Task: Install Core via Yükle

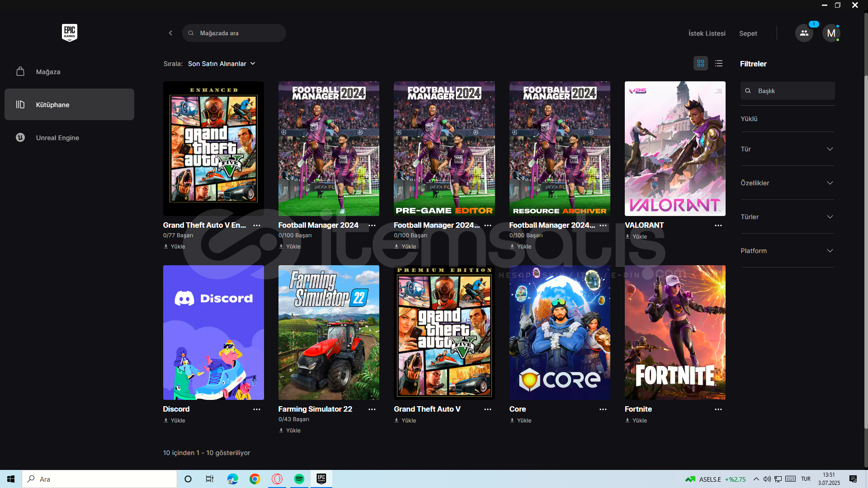Action: point(521,420)
